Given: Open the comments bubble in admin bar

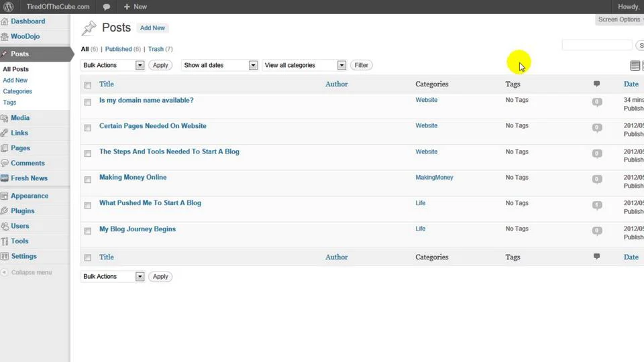Looking at the screenshot, I should point(107,7).
